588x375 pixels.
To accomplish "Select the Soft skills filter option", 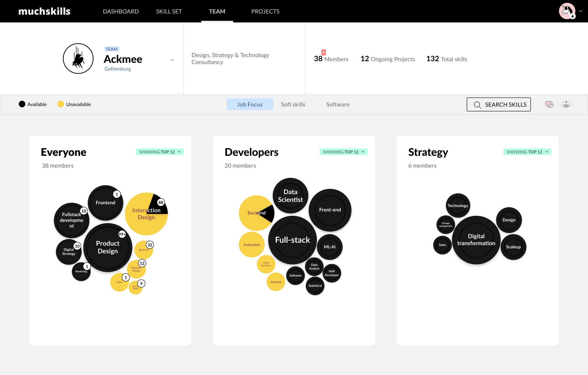I will (x=293, y=104).
